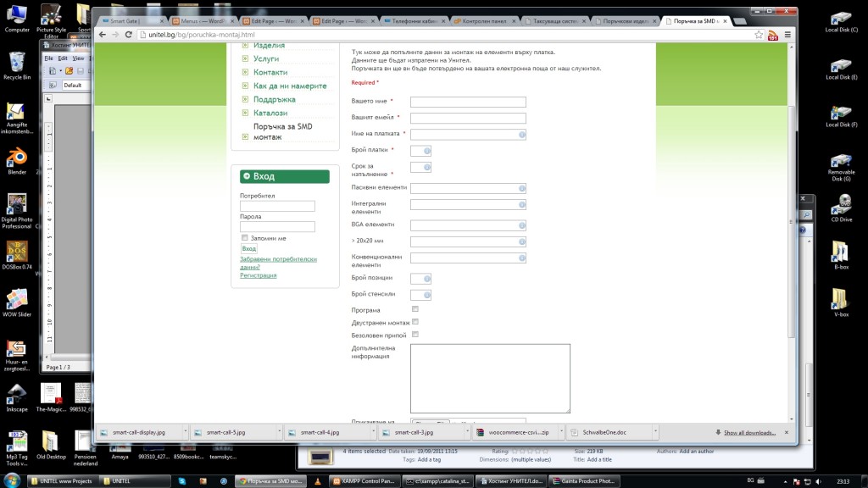Screen dimensions: 868x488
Task: Click the Вашият емейл input field
Action: coord(468,118)
